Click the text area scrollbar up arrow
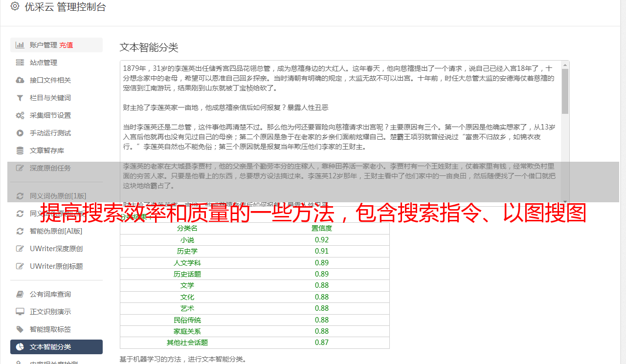Viewport: 626px width, 364px height. point(565,64)
